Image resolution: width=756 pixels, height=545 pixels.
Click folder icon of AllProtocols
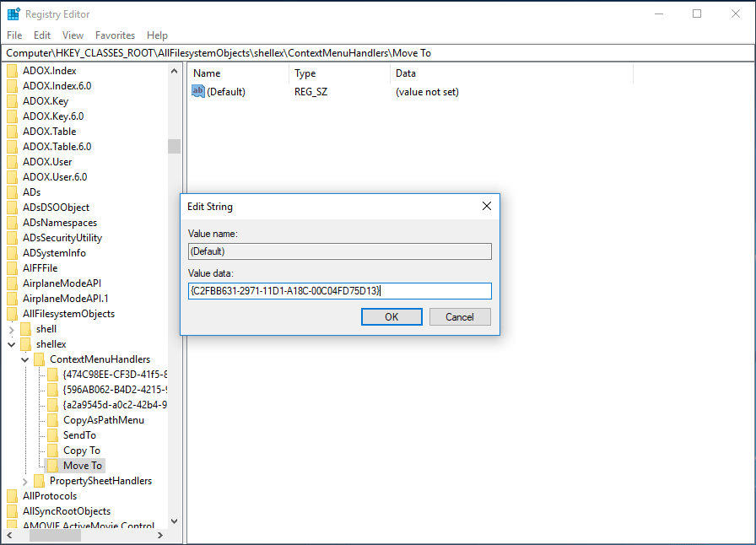pyautogui.click(x=13, y=496)
